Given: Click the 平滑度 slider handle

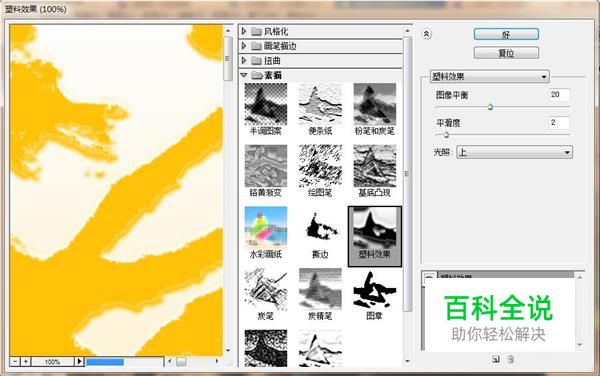Looking at the screenshot, I should pos(446,135).
